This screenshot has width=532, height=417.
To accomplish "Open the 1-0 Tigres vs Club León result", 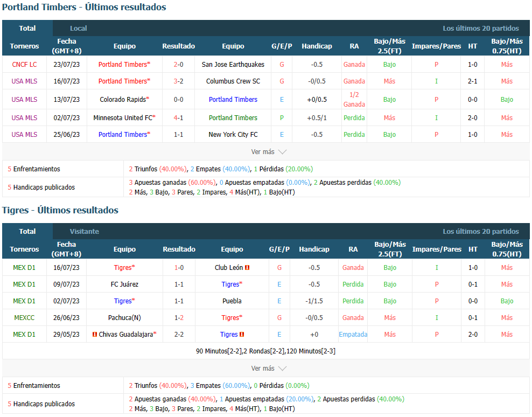I will [179, 268].
